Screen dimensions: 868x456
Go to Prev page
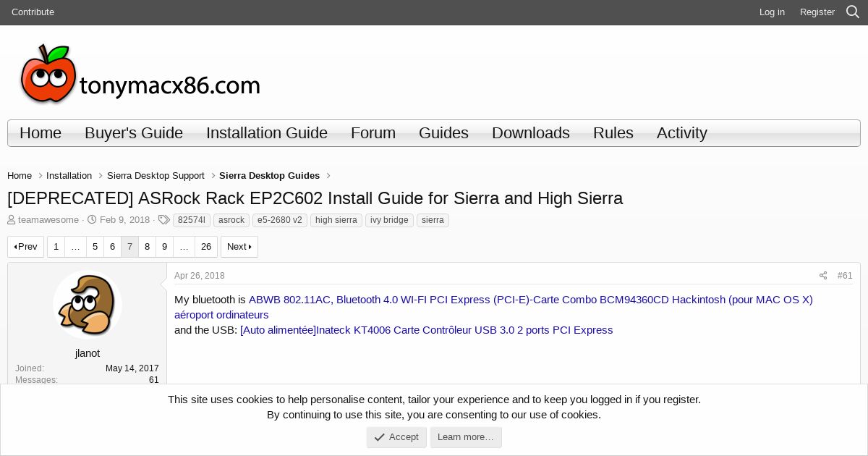point(25,247)
